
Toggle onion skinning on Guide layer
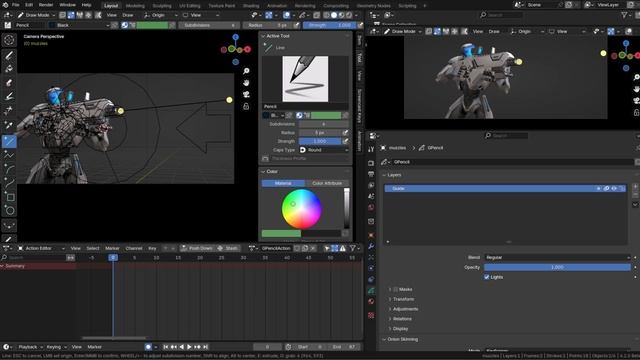click(x=606, y=189)
